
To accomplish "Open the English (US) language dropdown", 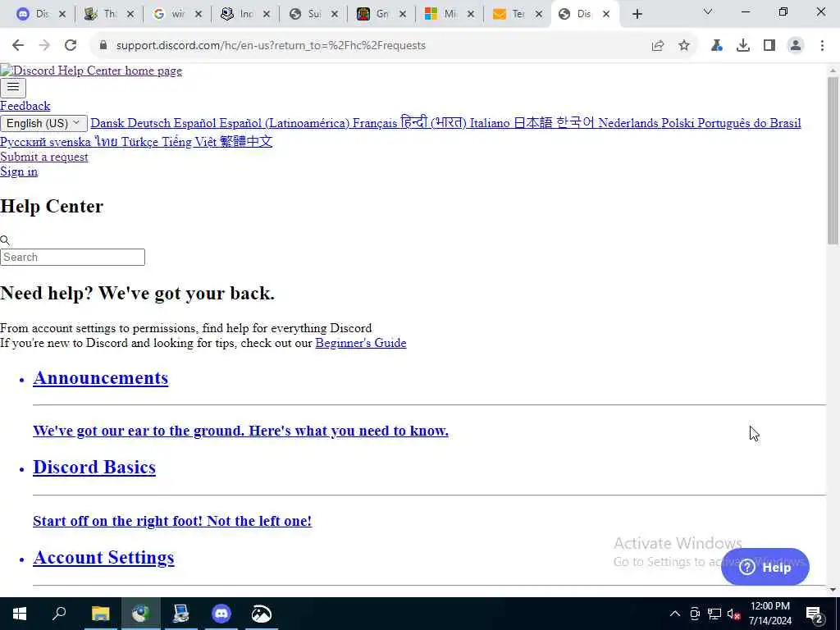I will [x=43, y=123].
